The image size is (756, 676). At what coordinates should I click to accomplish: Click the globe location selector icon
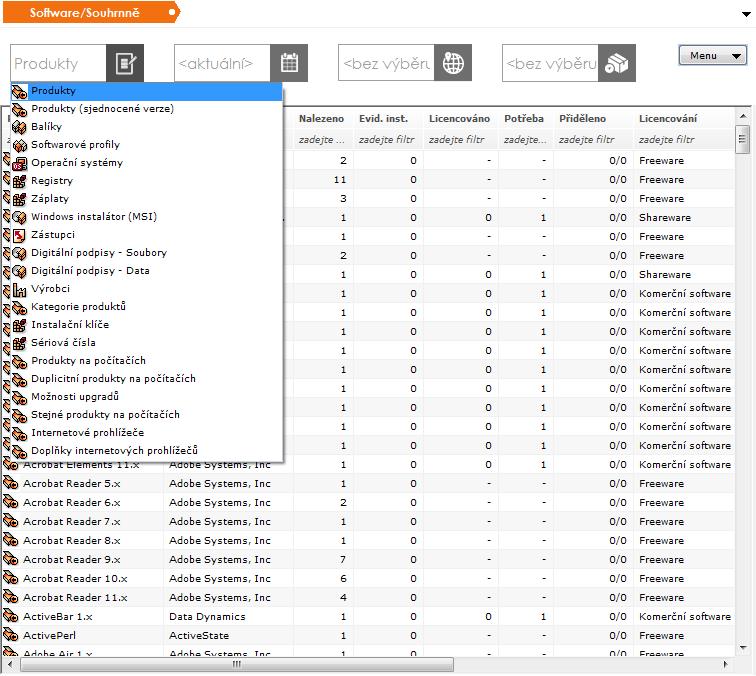coord(453,63)
